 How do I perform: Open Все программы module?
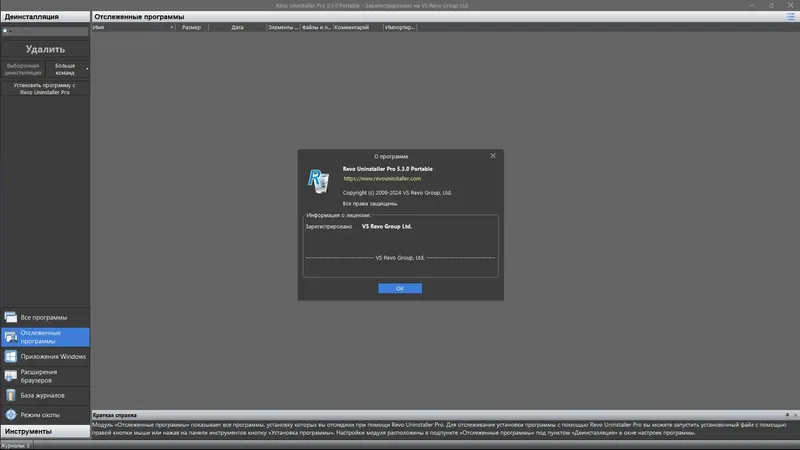click(45, 317)
